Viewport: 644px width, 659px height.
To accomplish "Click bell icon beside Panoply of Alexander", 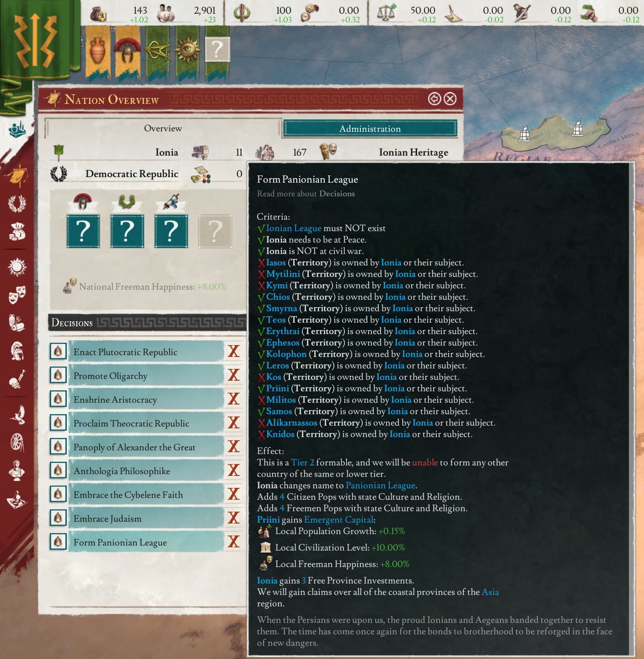I will click(58, 447).
